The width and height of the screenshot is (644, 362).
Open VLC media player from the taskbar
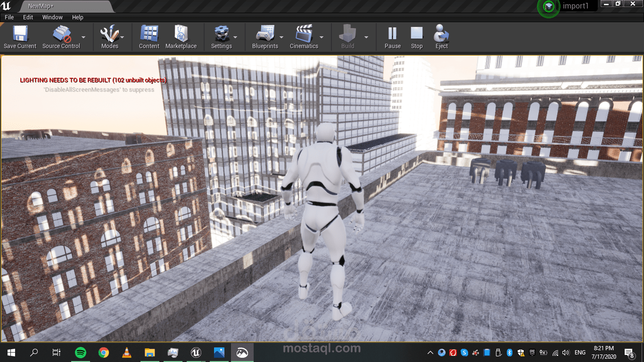coord(127,352)
